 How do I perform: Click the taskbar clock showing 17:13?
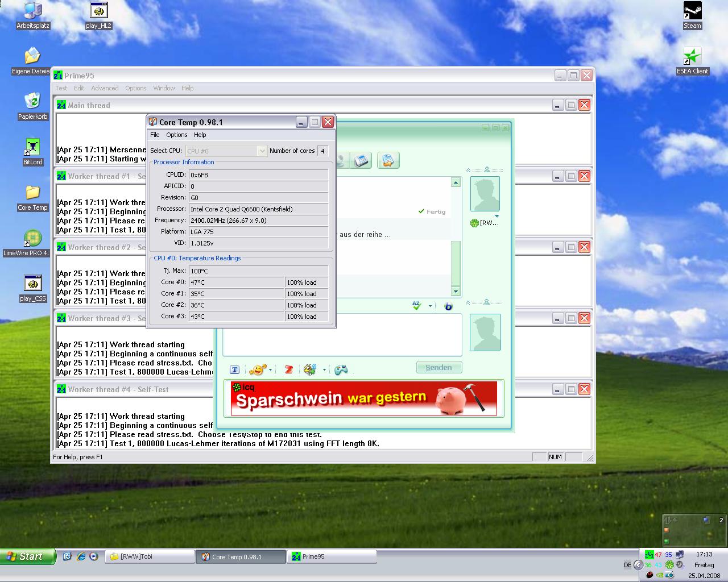704,554
